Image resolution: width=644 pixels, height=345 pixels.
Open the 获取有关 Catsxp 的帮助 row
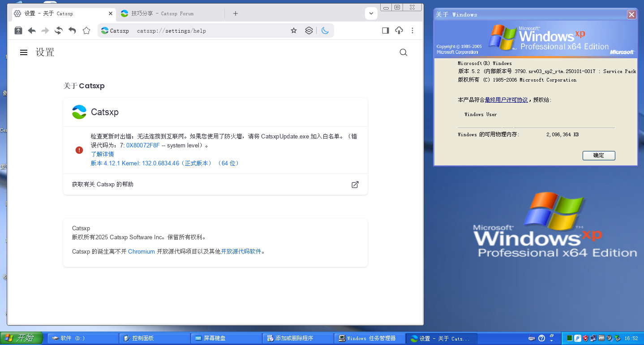tap(215, 184)
